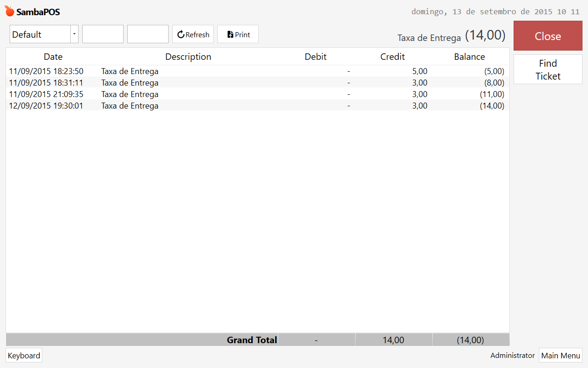Viewport: 588px width, 368px height.
Task: Click Taxa de Entrega in 18:31:11 row
Action: (x=130, y=83)
